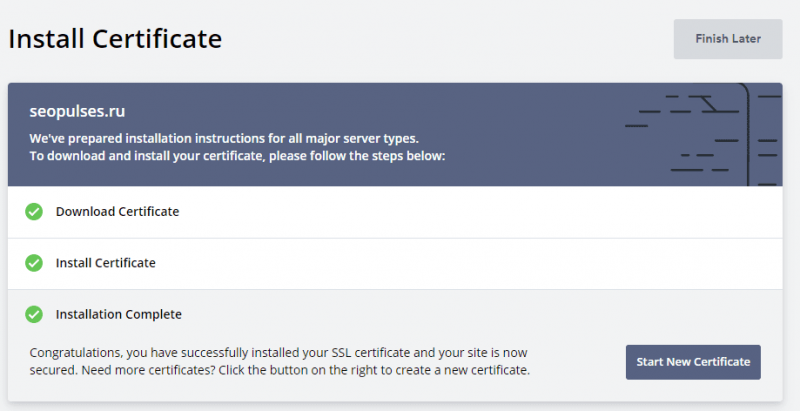Click the Congratulations success message text
The image size is (800, 411).
(x=280, y=361)
